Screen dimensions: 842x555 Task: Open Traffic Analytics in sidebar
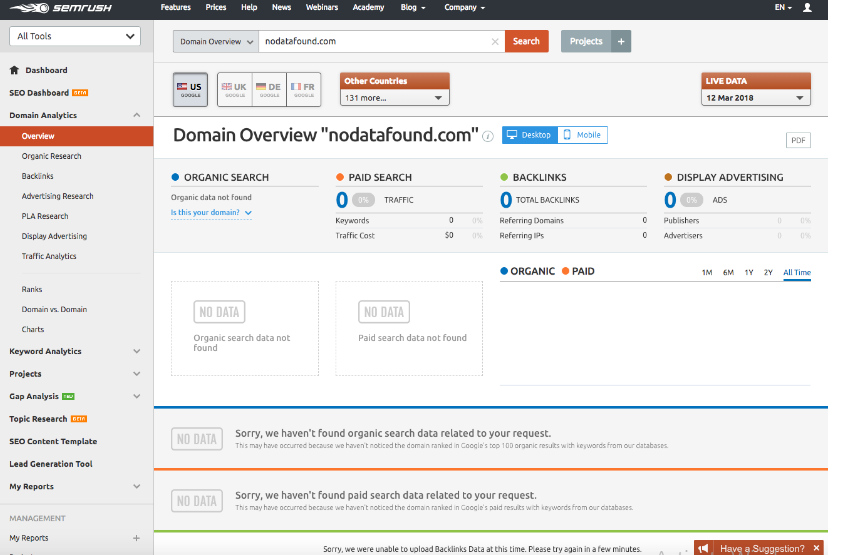[49, 256]
